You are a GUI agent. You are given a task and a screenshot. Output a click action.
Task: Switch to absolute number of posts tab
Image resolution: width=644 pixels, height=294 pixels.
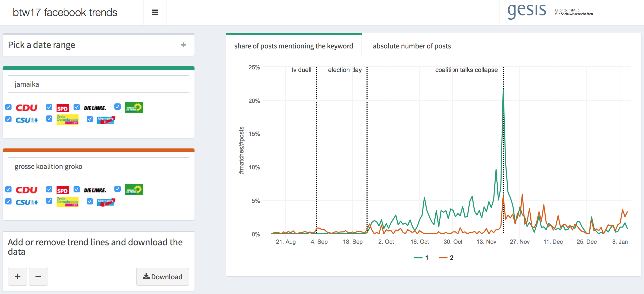click(x=412, y=46)
